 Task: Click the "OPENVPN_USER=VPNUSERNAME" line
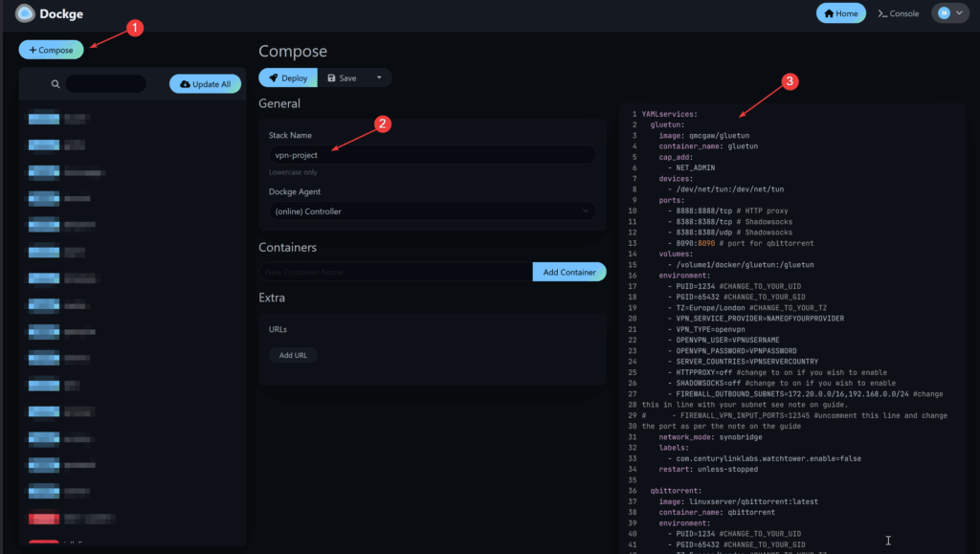724,341
